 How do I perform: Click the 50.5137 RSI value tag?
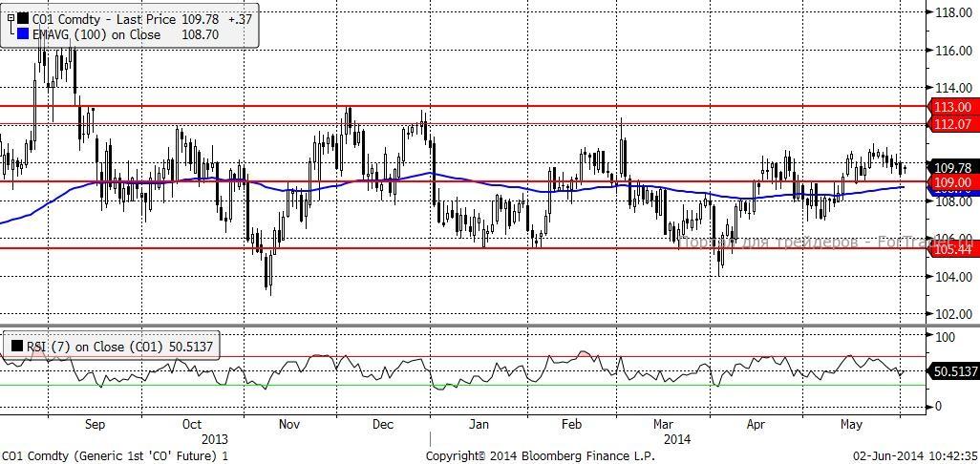pos(955,371)
